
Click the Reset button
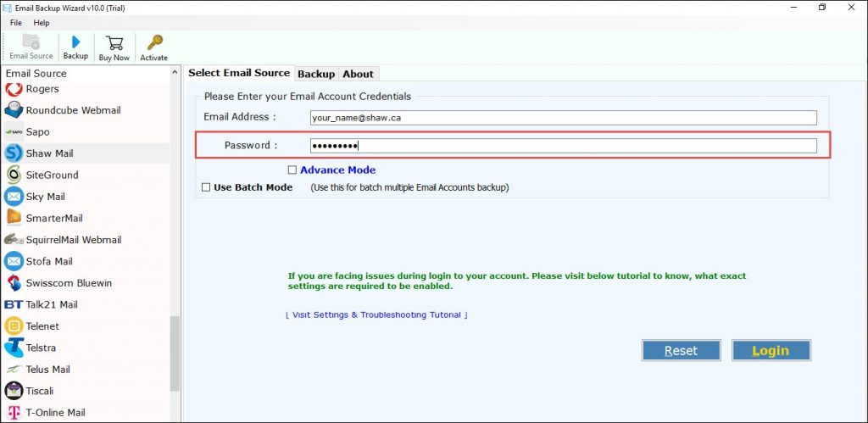[681, 350]
